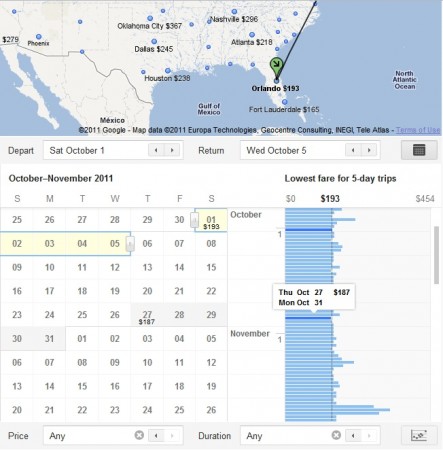This screenshot has height=450, width=443.
Task: Clear the Price filter with X icon
Action: coord(139,435)
